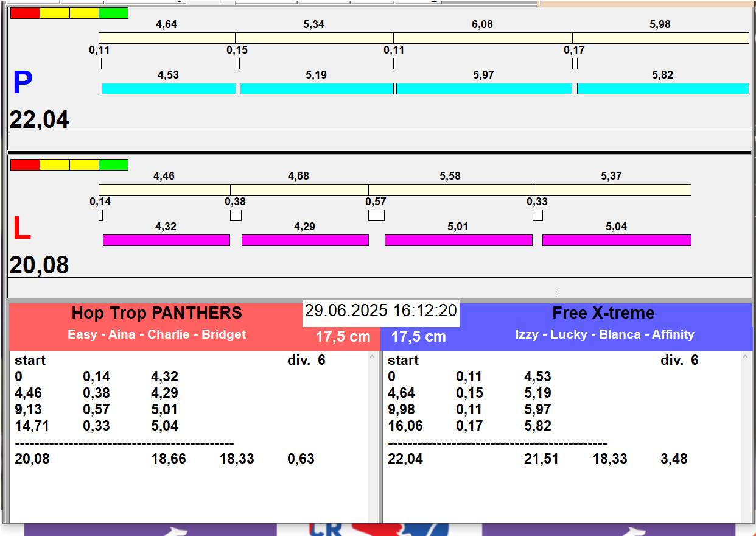Screen dimensions: 756x536
Task: Select the blue P lane letter
Action: pyautogui.click(x=23, y=83)
